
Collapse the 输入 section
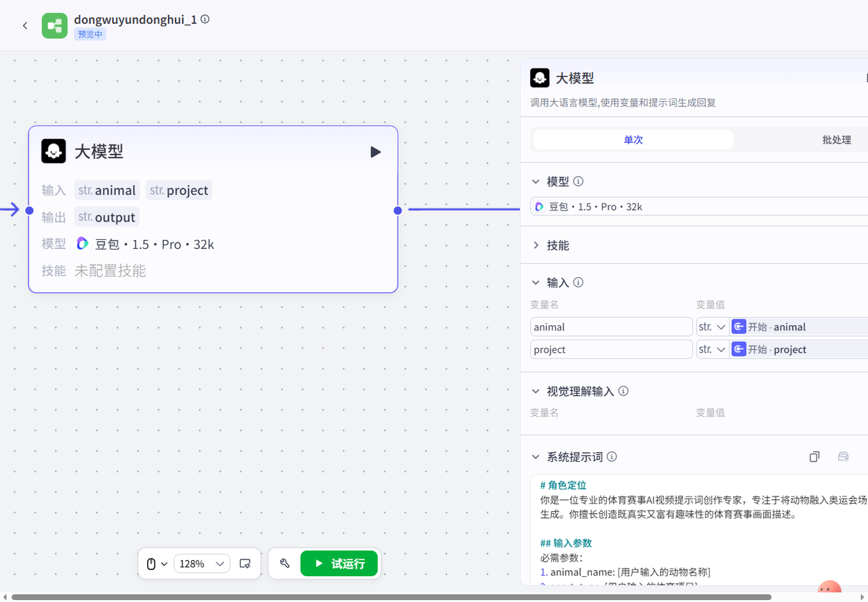(x=536, y=283)
